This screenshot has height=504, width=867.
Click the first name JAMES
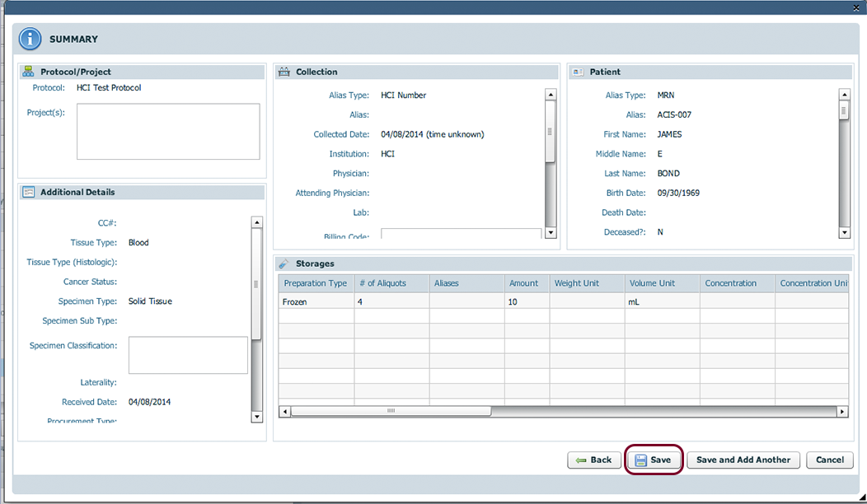(669, 134)
